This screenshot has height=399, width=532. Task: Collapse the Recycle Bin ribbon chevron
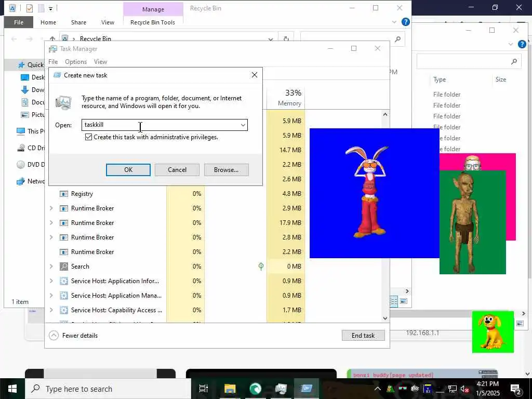tap(394, 22)
